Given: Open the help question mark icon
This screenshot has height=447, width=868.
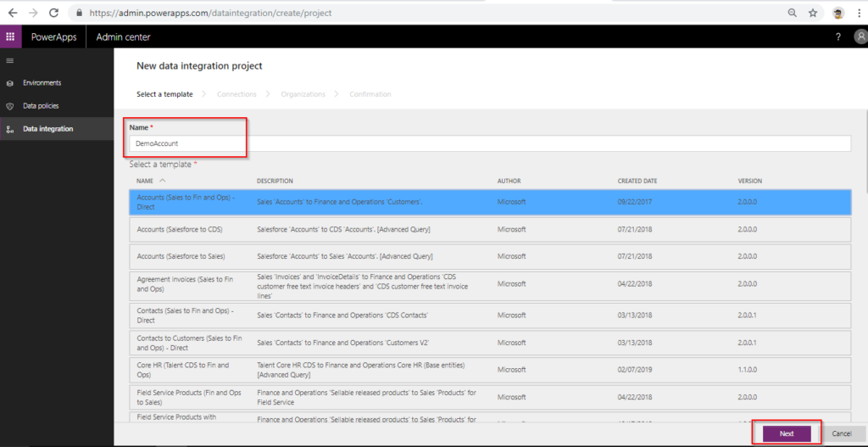Looking at the screenshot, I should click(x=838, y=37).
